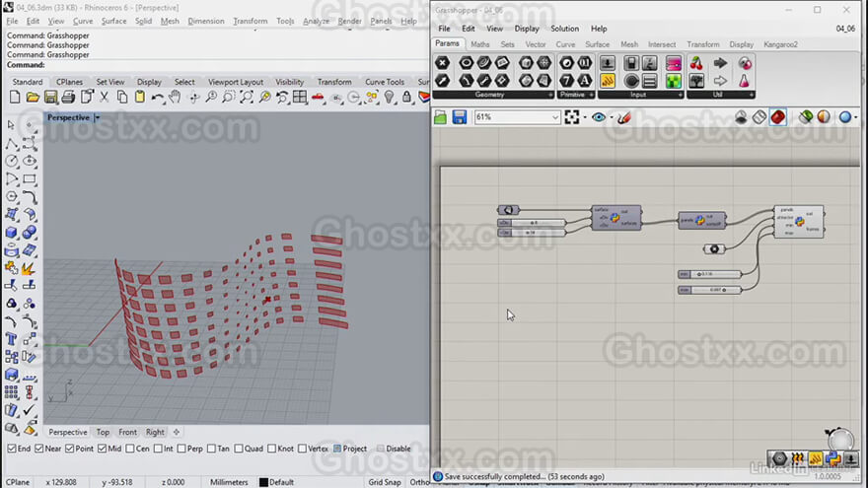Click the Text 'A' primitive icon in Grasshopper
Screen dimensions: 868x488
[585, 81]
